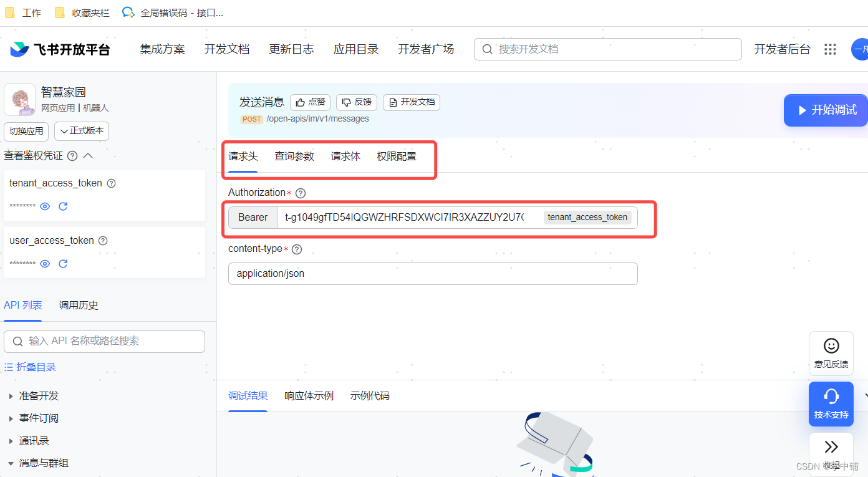Screen dimensions: 868x477
Task: Click the 收起 double-arrow button
Action: tap(831, 454)
